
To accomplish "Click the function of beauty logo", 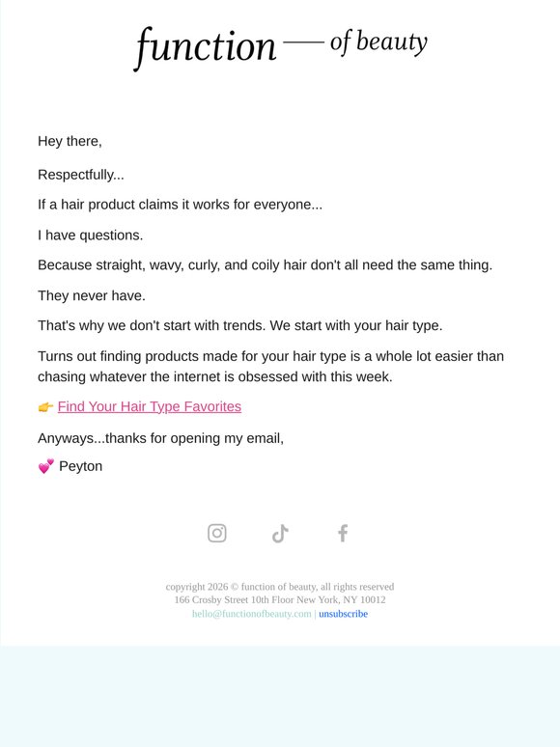I will pos(280,47).
